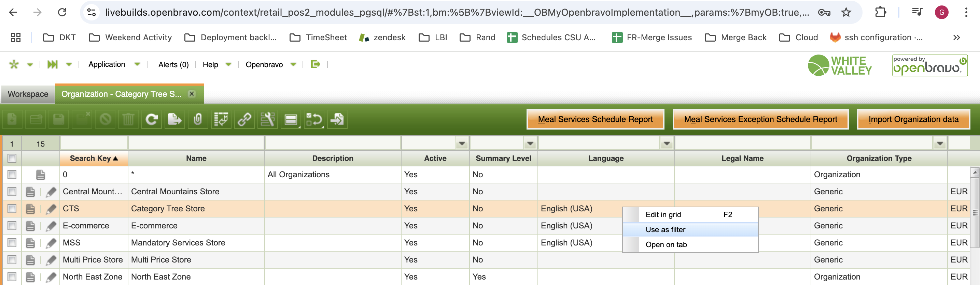The image size is (980, 285).
Task: Open the zendesk bookmark
Action: (x=382, y=37)
